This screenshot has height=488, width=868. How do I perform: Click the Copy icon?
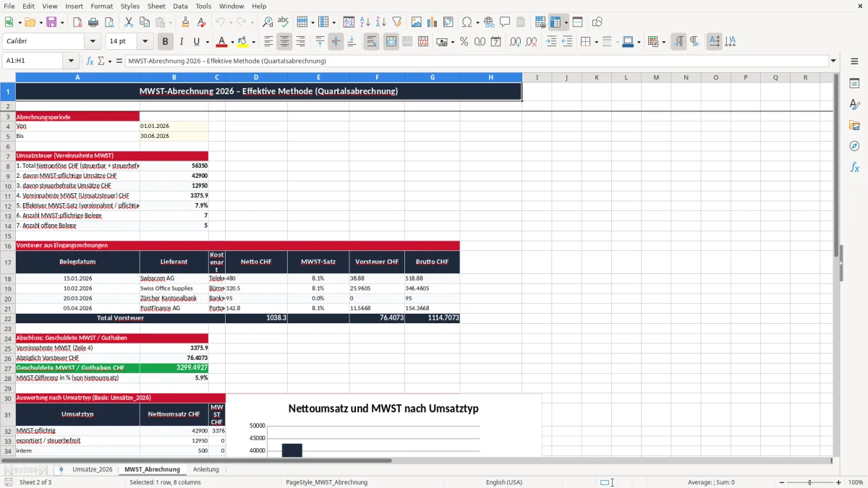click(x=144, y=22)
